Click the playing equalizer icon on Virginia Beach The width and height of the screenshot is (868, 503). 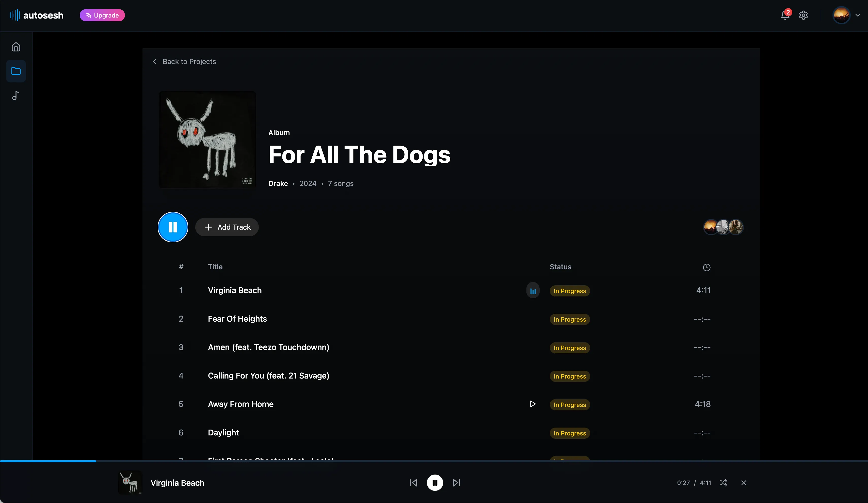(533, 290)
